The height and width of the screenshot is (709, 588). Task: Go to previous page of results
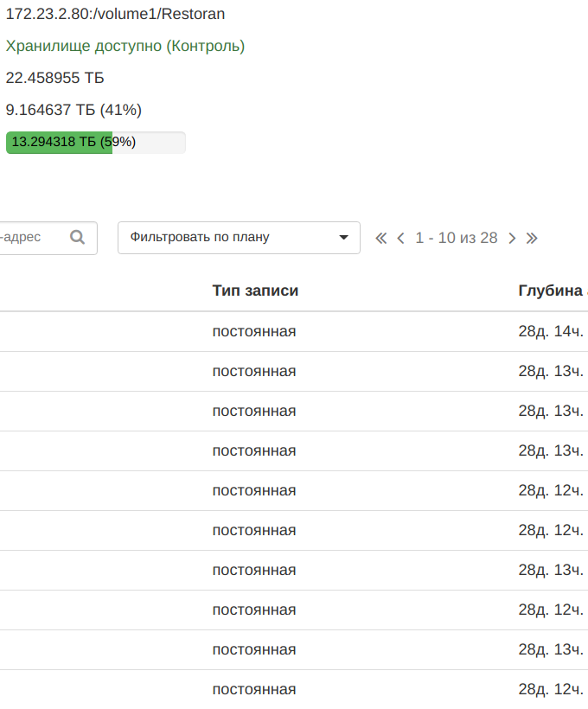400,239
